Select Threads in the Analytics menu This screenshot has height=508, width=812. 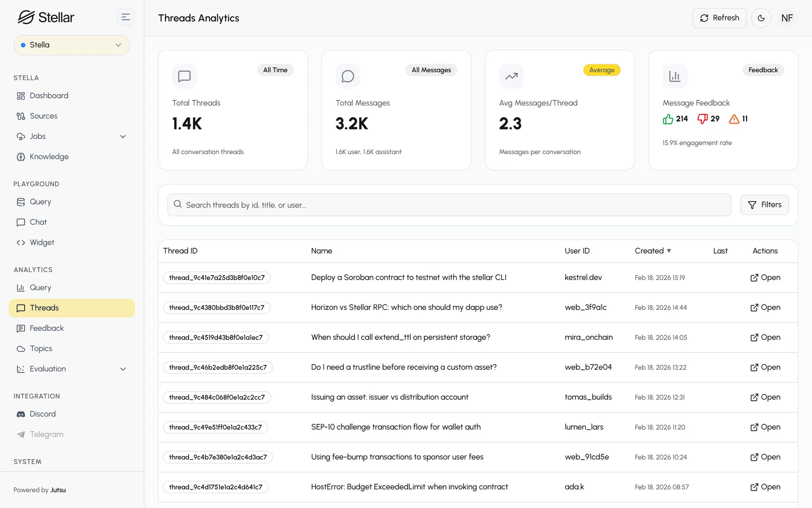coord(71,308)
